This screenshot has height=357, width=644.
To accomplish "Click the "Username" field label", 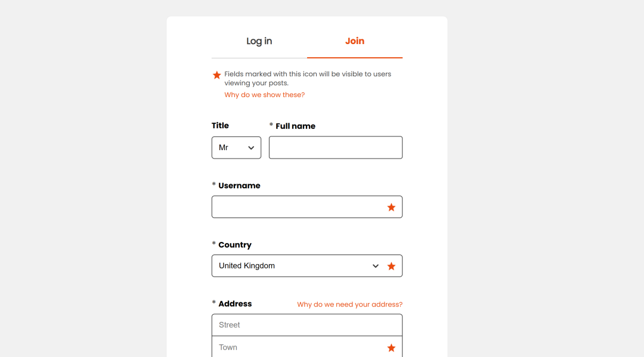I will [x=239, y=186].
